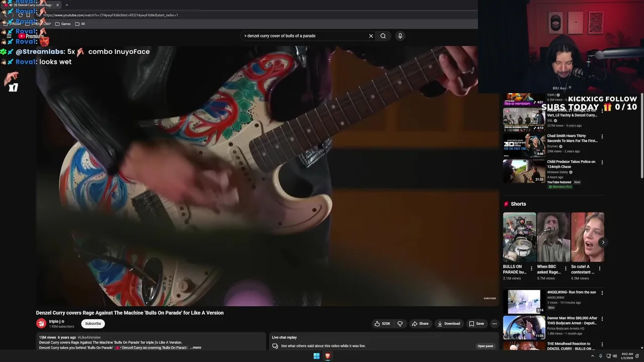Open options menu for XXL cypher video
This screenshot has width=644, height=362.
pos(602,111)
